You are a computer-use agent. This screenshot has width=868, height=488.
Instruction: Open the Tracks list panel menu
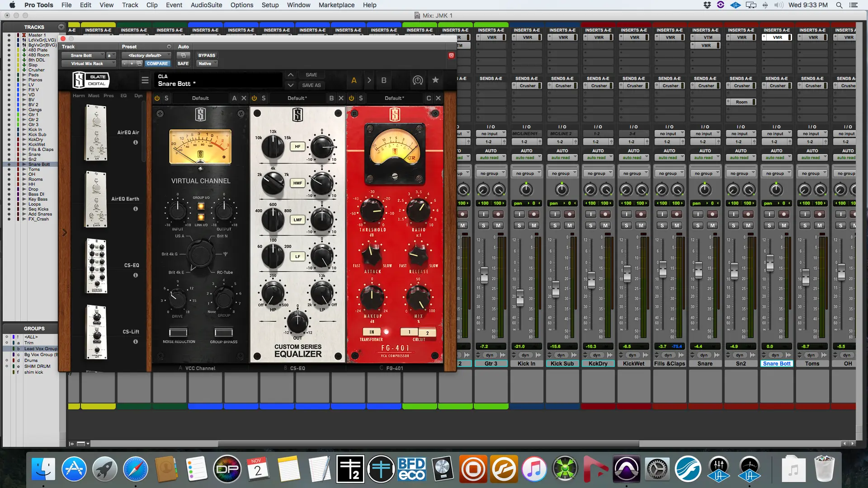click(61, 27)
